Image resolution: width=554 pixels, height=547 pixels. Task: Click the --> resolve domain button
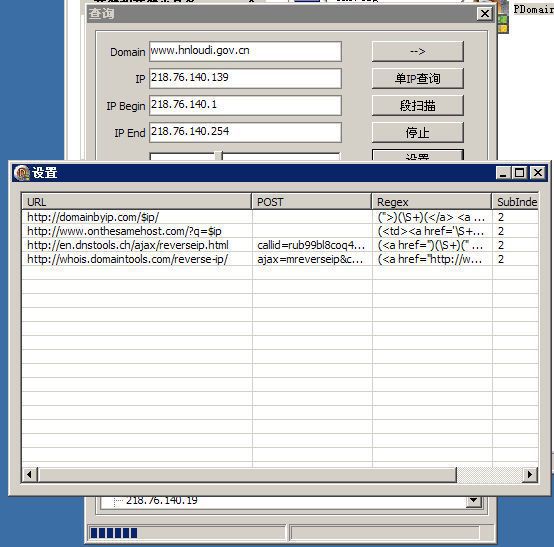coord(418,52)
